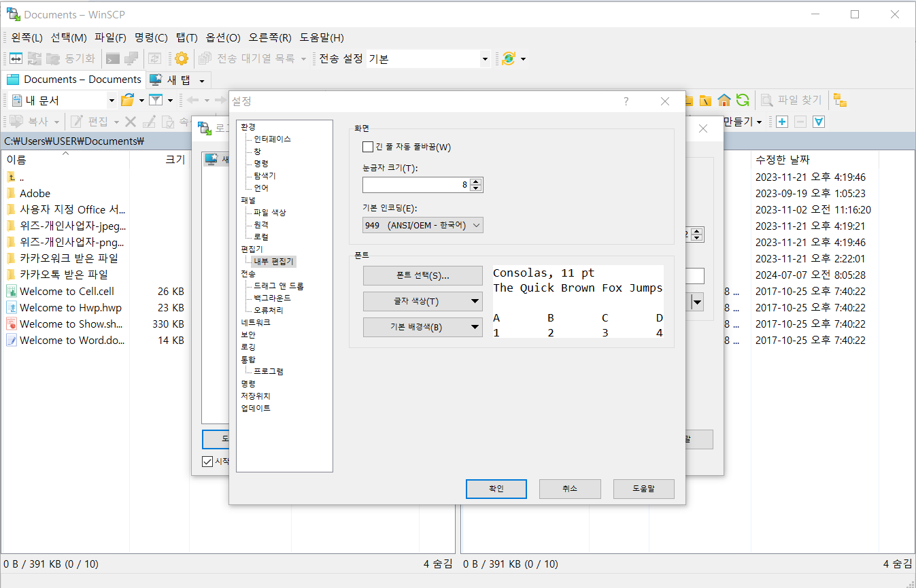Select 백그라운드 in the settings tree
Viewport: 916px width, 588px height.
point(272,298)
